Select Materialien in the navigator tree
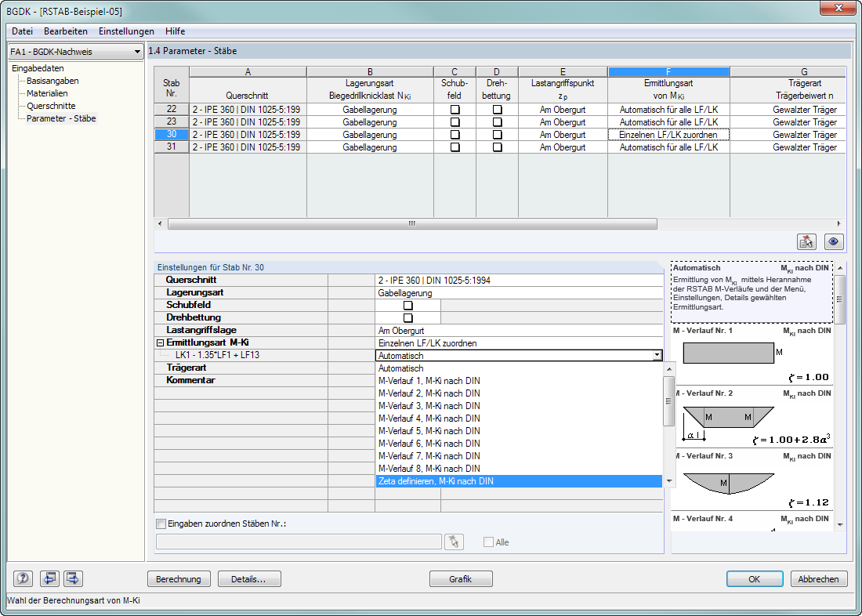Screen dimensions: 862x616 pos(47,93)
